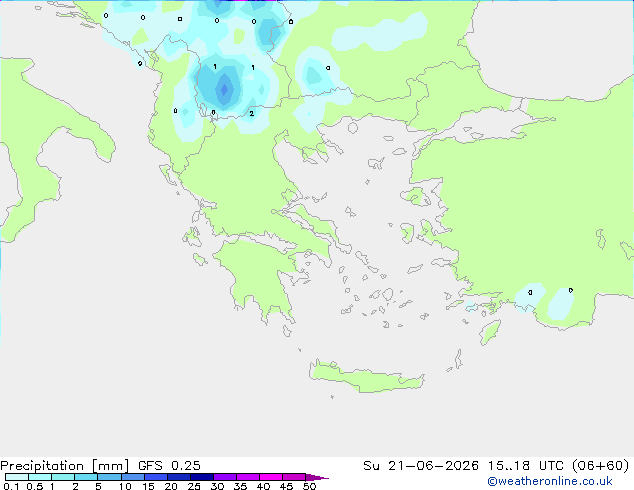This screenshot has height=490, width=634.
Task: Pick the 30–35 mm purple legend swatch
Action: pos(225,477)
